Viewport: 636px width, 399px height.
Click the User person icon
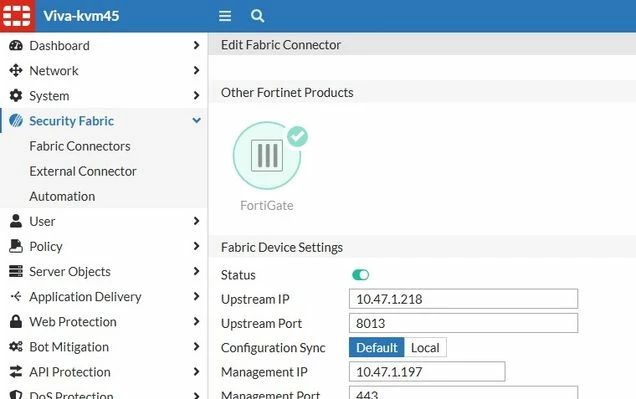16,221
